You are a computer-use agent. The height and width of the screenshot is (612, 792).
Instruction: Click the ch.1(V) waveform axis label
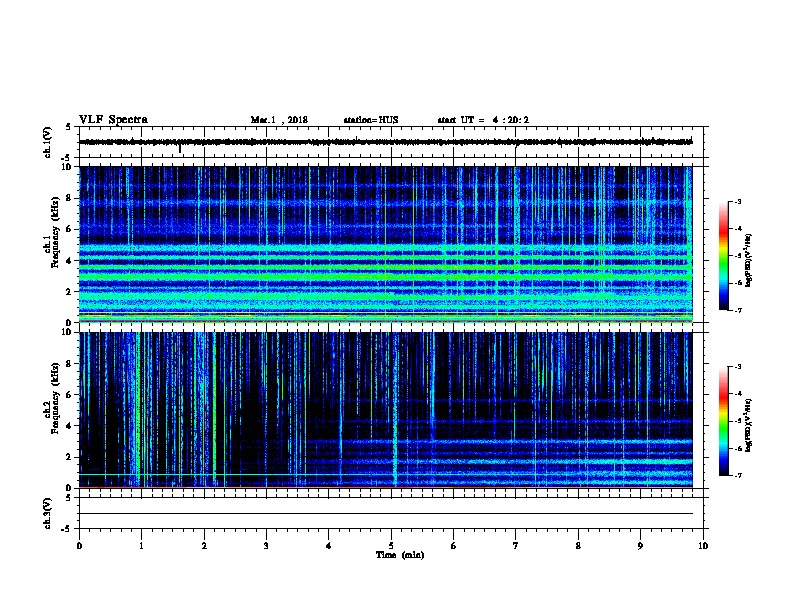point(48,142)
